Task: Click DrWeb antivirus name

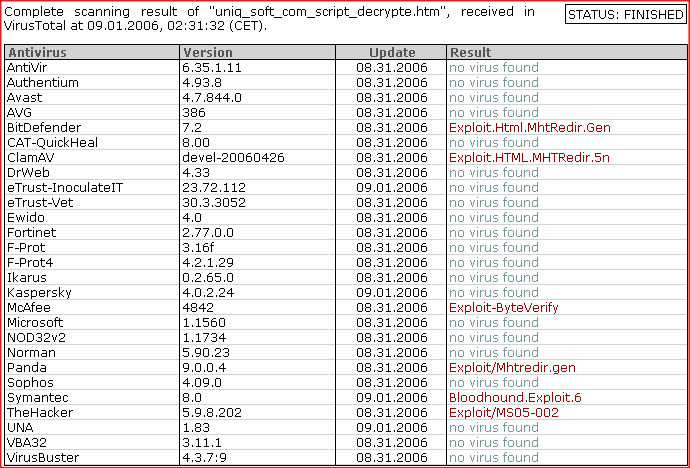Action: coord(28,172)
